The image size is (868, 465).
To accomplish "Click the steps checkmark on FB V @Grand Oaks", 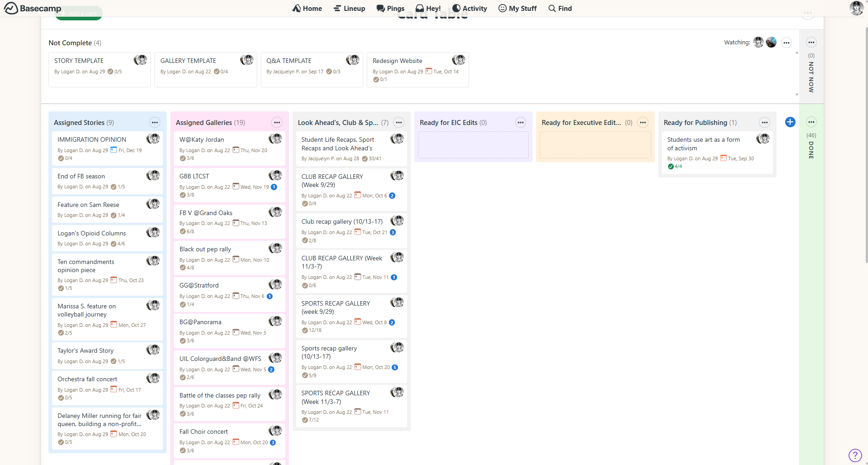I will [182, 231].
